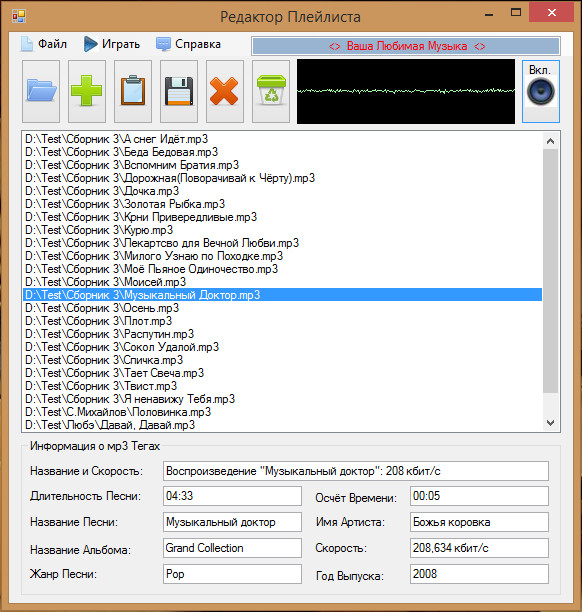Click the app icon in the title bar

tap(18, 16)
